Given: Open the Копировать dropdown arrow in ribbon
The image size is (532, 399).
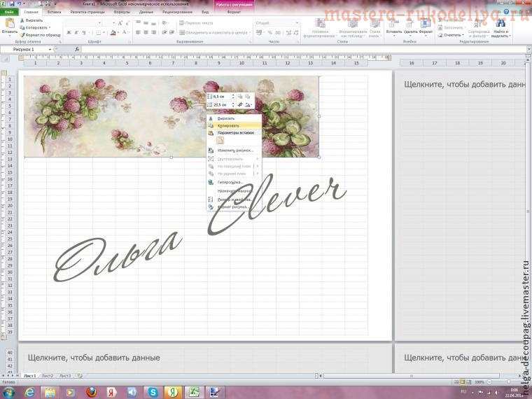Looking at the screenshot, I should coord(50,27).
